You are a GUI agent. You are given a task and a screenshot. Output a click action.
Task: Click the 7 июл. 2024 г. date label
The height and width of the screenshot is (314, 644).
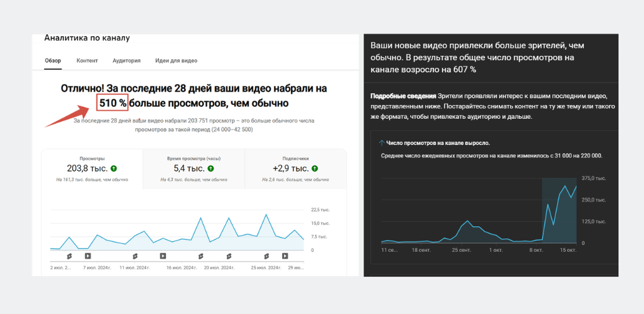click(x=98, y=267)
